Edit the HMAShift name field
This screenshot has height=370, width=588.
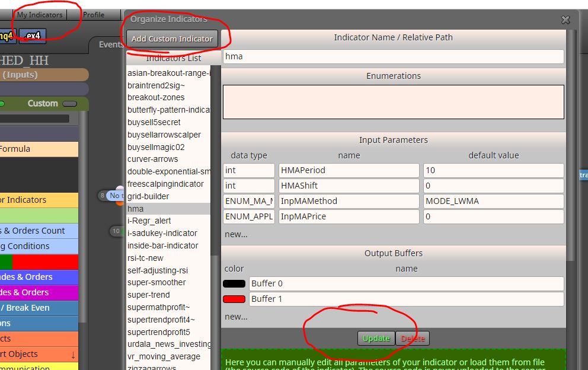(349, 186)
